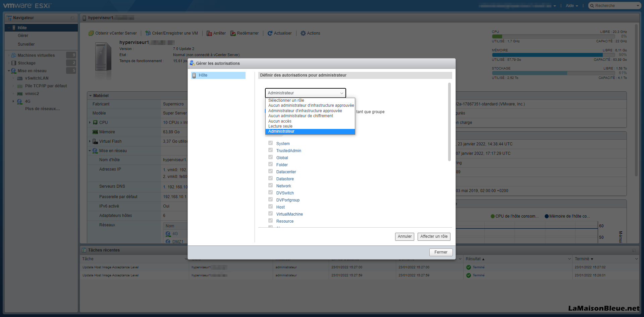This screenshot has height=317, width=644.
Task: Toggle the VirtualMachine privilege checkbox
Action: click(270, 214)
